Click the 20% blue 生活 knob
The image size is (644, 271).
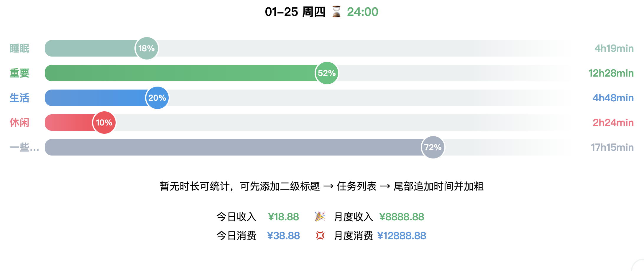click(157, 98)
